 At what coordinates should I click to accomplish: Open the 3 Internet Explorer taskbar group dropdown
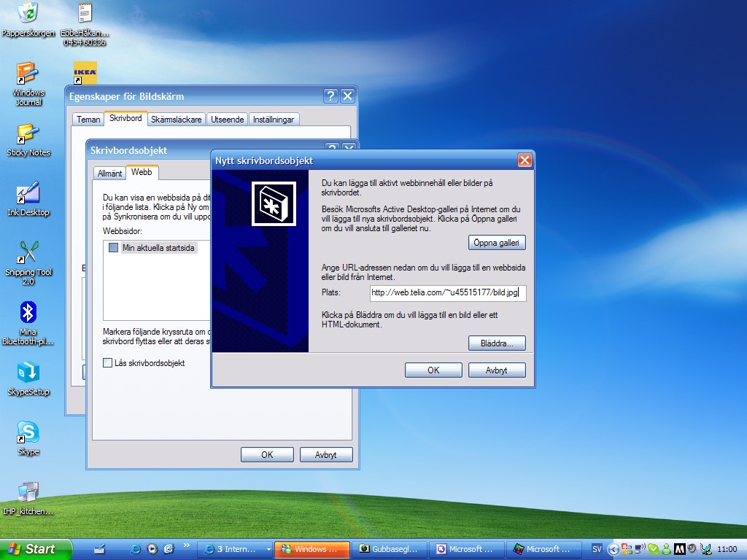click(268, 549)
